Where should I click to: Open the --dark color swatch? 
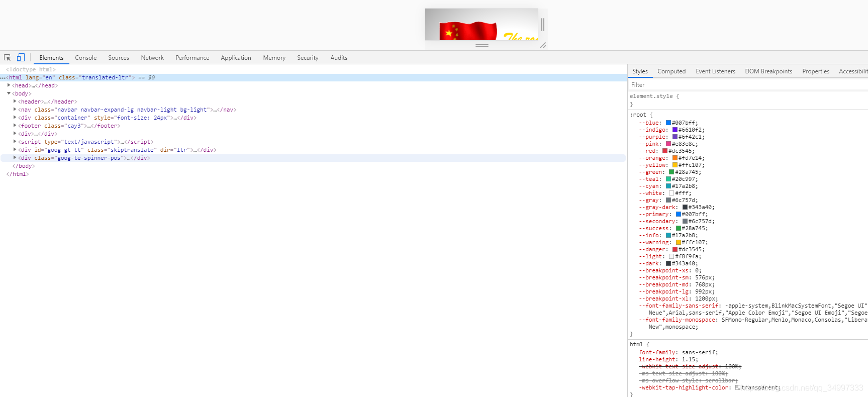tap(668, 263)
